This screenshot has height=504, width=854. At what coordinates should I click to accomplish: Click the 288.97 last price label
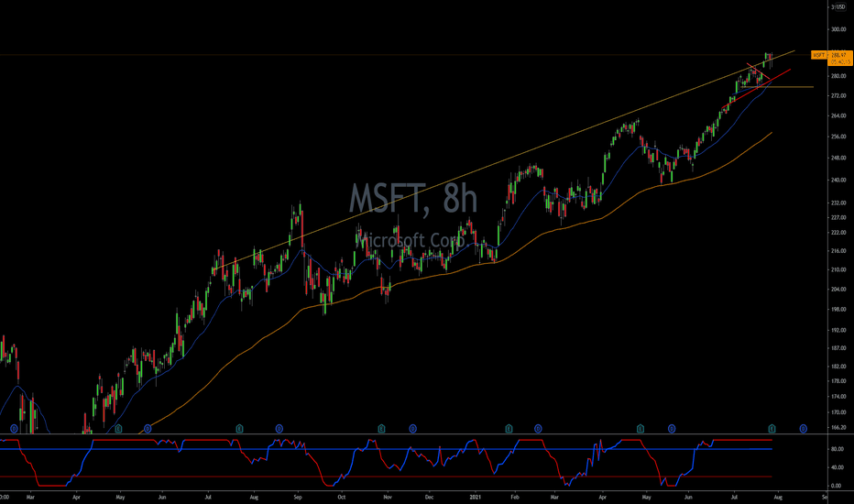click(840, 54)
